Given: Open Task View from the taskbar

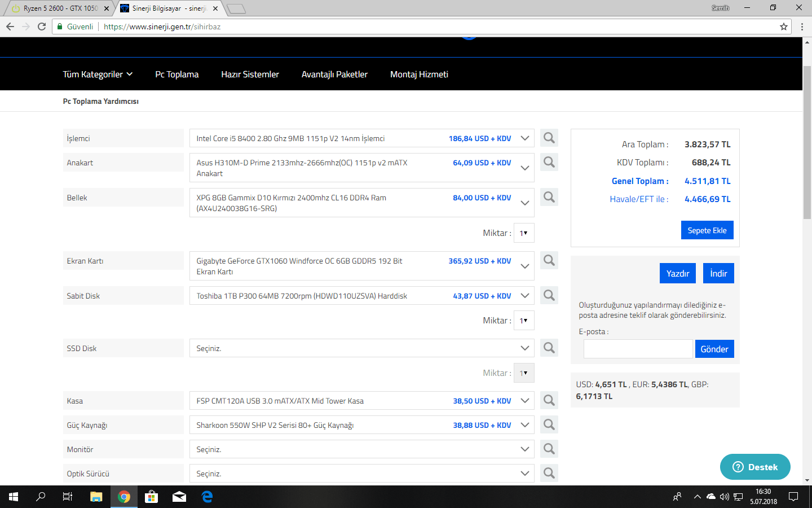Looking at the screenshot, I should (x=68, y=497).
